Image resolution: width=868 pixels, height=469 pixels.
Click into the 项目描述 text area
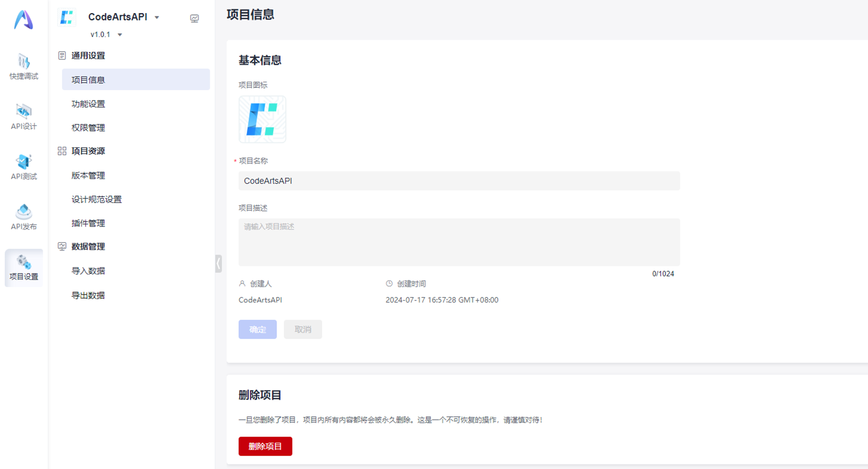[459, 242]
